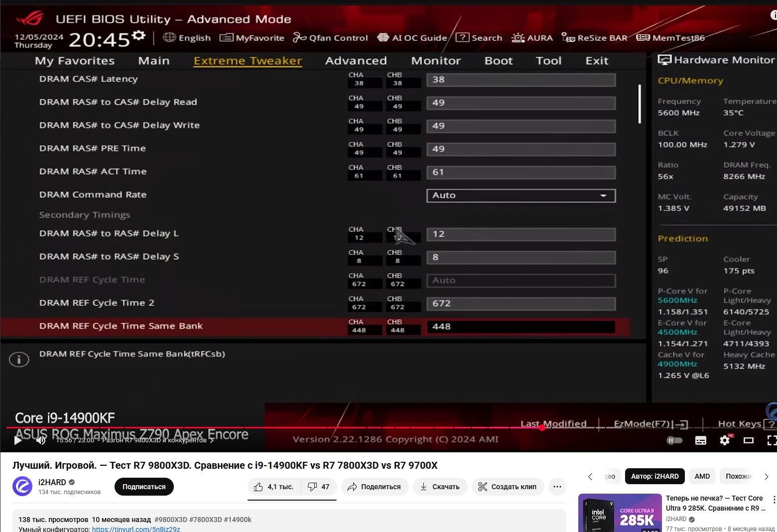Screen dimensions: 777x532
Task: Focus DRAM REF Cycle Time 2 field
Action: coord(521,303)
